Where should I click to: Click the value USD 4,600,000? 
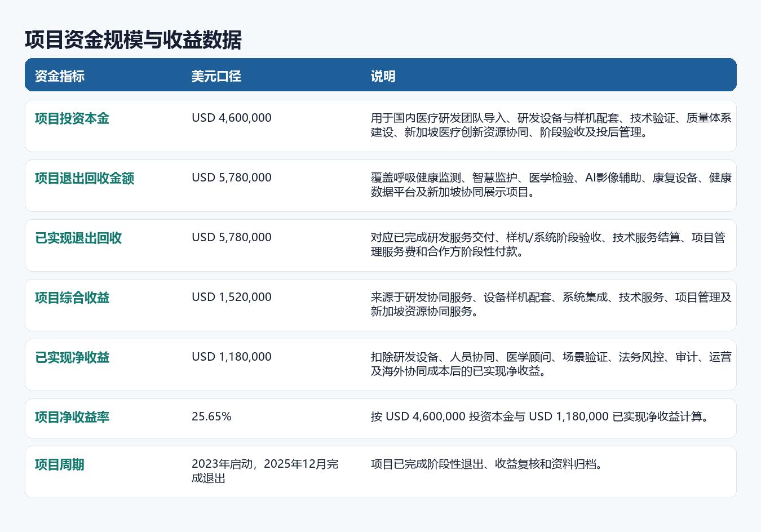click(232, 118)
